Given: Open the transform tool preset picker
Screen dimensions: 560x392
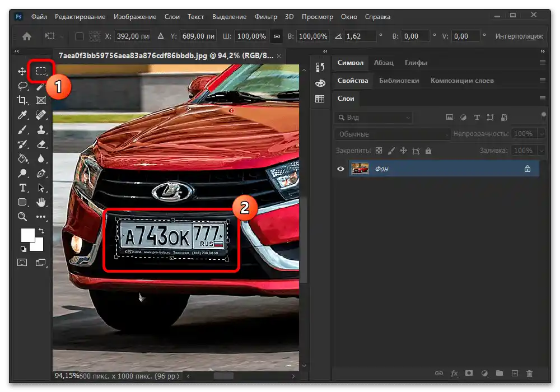Looking at the screenshot, I should [x=54, y=36].
